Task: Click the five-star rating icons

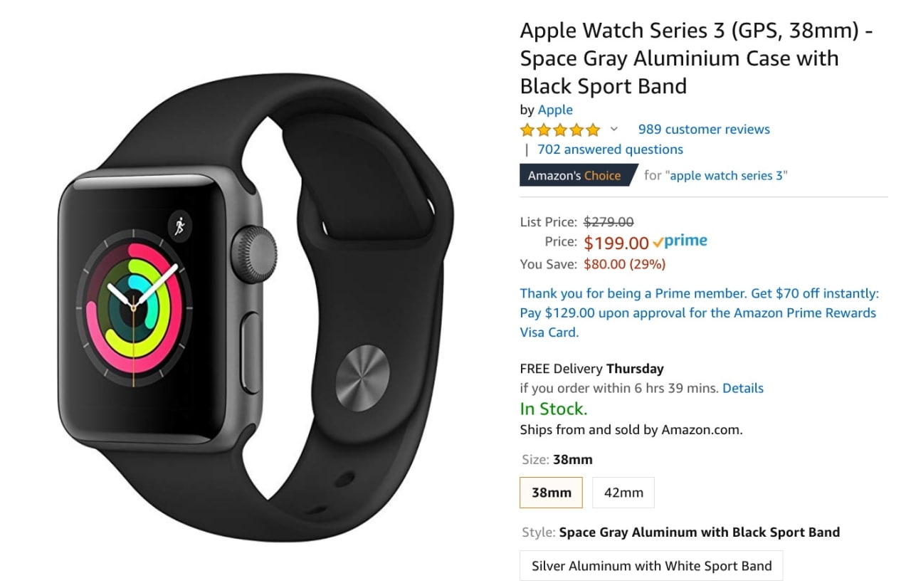Action: coord(560,130)
